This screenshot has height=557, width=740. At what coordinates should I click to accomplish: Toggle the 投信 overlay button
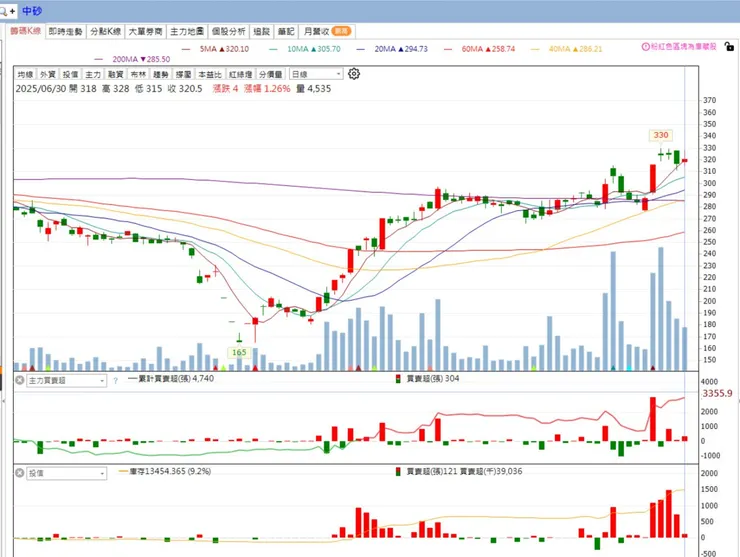pyautogui.click(x=70, y=74)
